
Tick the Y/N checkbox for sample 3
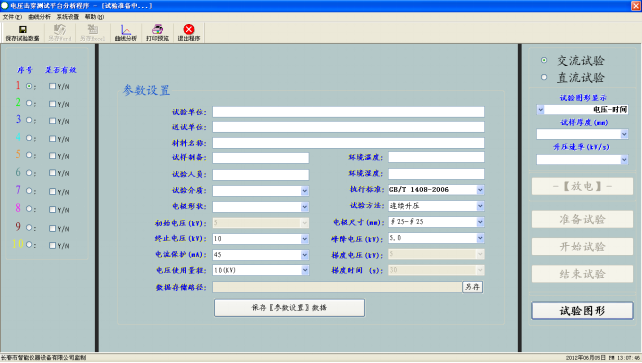(x=52, y=121)
